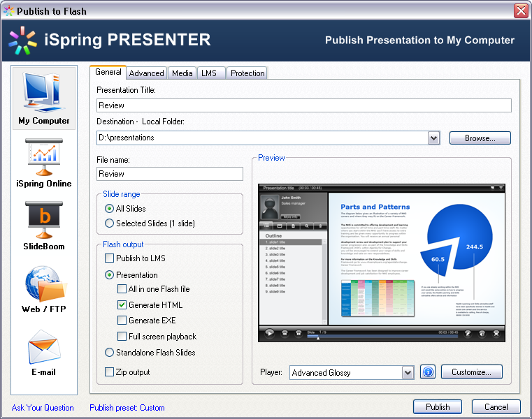532x419 pixels.
Task: Select Standalone Flash Slides radio button
Action: pos(109,353)
